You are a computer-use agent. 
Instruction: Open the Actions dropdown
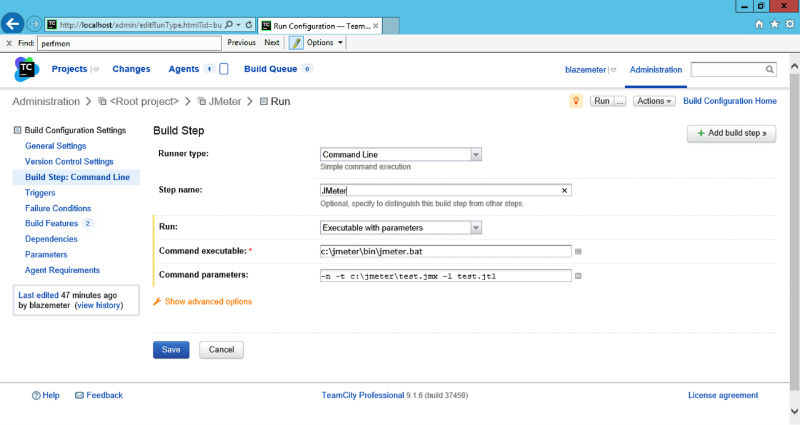(654, 101)
